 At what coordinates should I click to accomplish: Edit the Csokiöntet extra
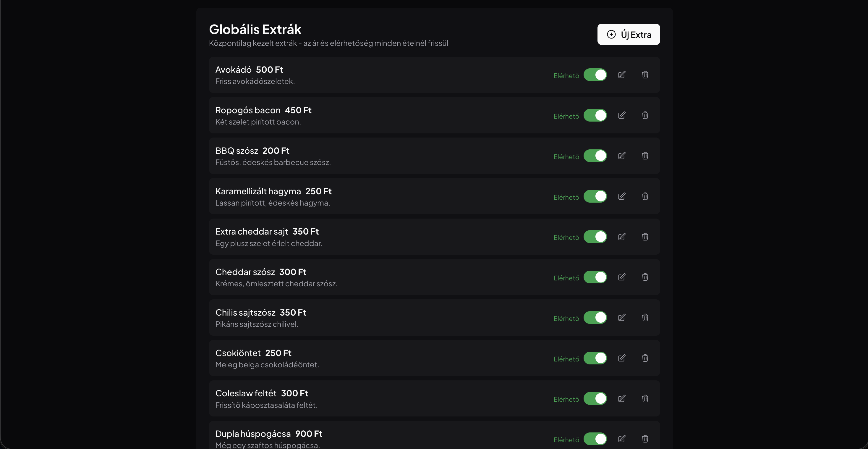click(622, 358)
